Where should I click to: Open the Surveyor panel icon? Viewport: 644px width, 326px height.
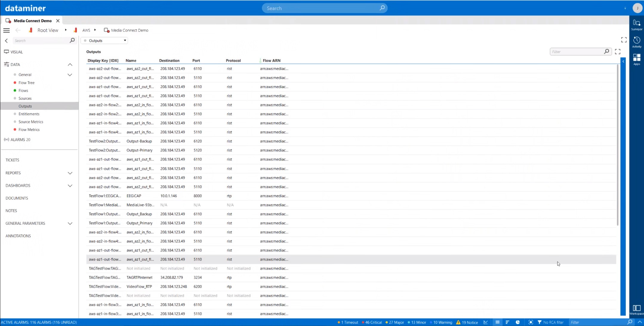(x=637, y=23)
